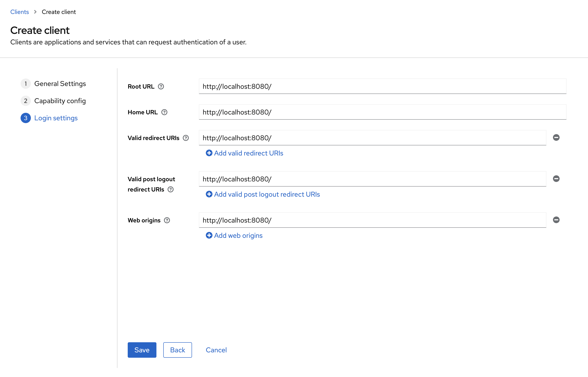
Task: Save the new client
Action: 142,350
